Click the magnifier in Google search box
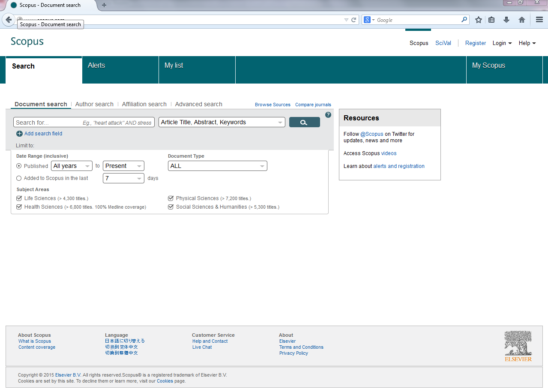 click(x=464, y=20)
